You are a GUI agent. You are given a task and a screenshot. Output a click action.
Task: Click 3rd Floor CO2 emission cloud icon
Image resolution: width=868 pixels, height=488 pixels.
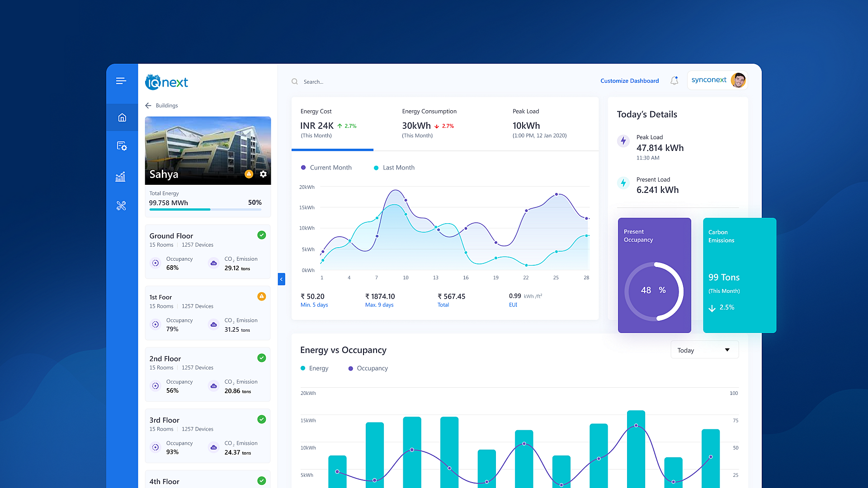pos(214,447)
